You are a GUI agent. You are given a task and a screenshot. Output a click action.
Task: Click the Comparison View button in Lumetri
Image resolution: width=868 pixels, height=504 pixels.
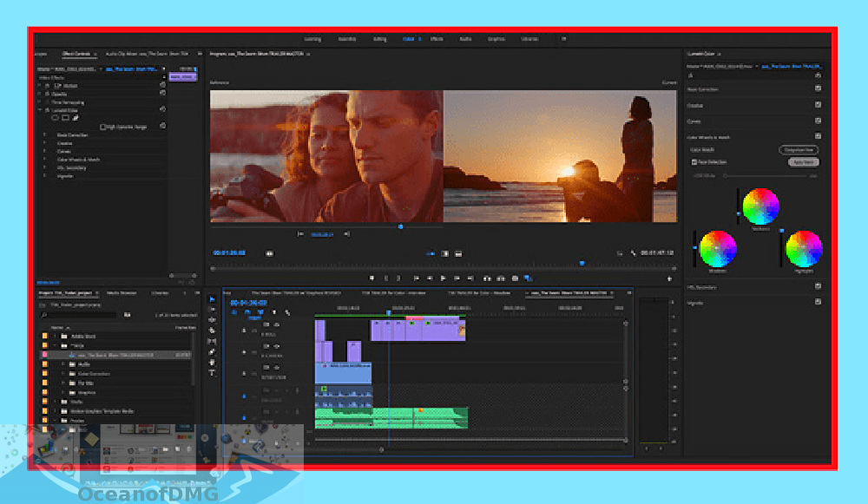tap(799, 150)
